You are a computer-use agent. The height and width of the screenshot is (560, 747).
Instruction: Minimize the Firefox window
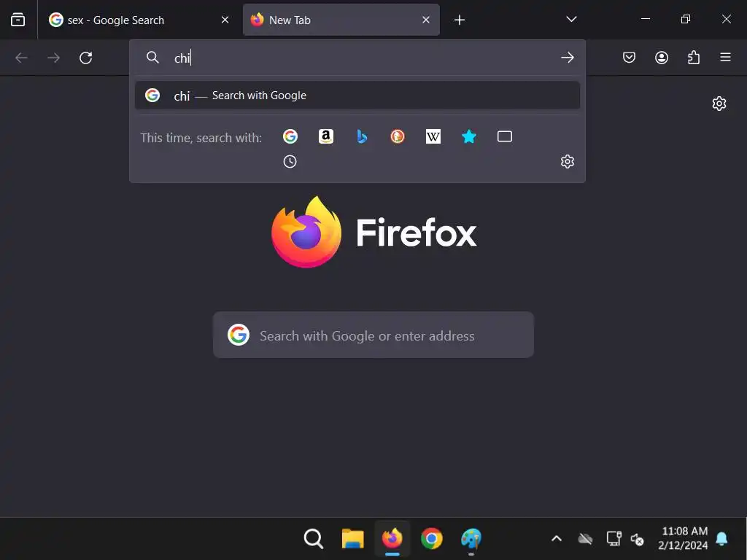point(646,19)
